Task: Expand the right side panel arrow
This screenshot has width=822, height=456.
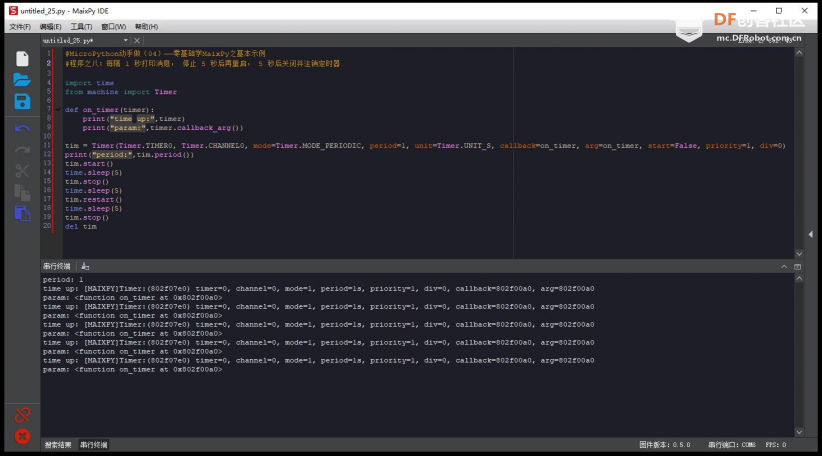Action: [x=810, y=234]
